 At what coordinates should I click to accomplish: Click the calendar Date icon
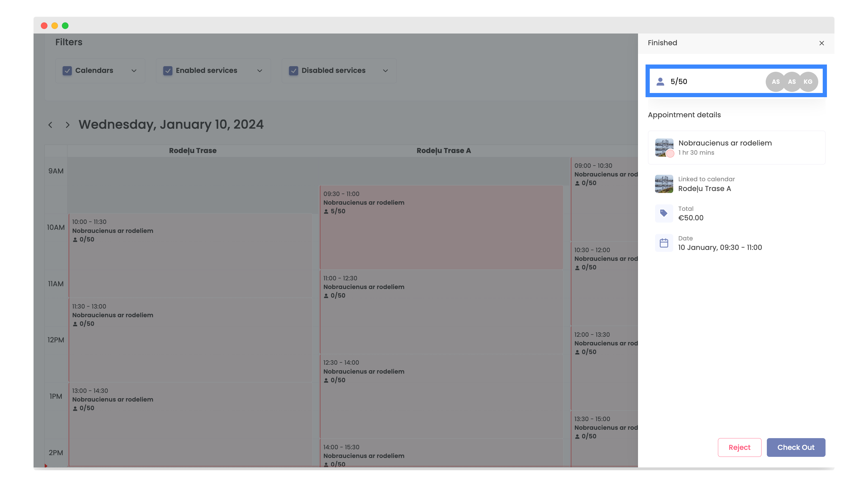tap(663, 243)
